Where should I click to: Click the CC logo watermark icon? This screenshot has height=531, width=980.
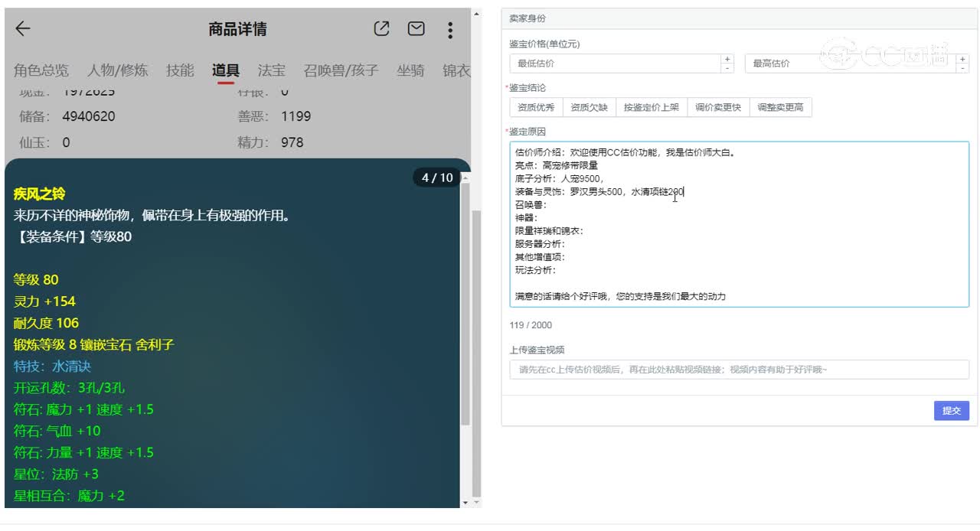coord(838,54)
